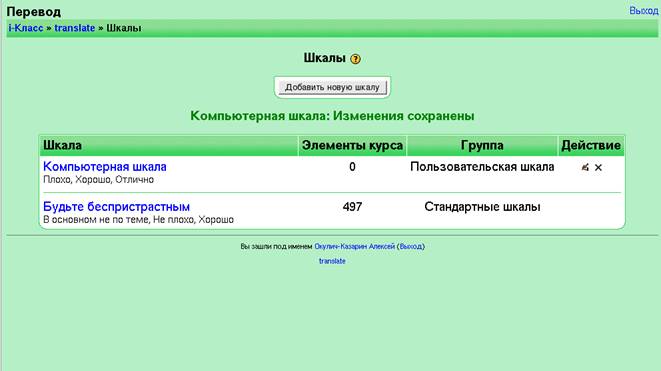Click the Действие column header
This screenshot has width=661, height=371.
(x=591, y=145)
